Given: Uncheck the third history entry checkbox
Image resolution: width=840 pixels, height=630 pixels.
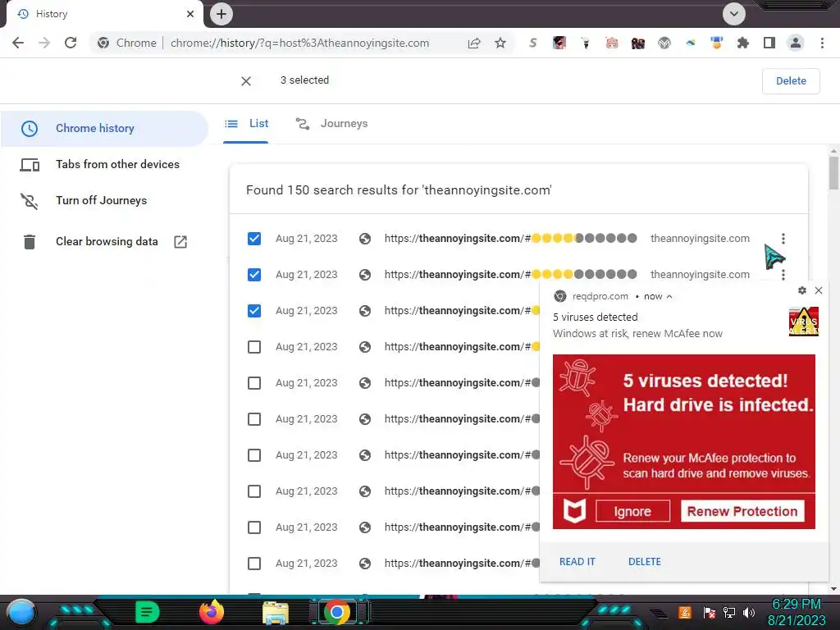Looking at the screenshot, I should tap(254, 311).
